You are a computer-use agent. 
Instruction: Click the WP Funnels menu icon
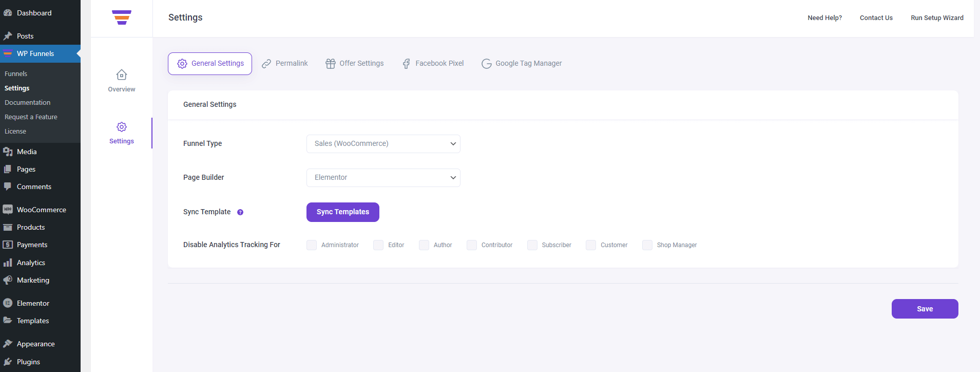[8, 53]
